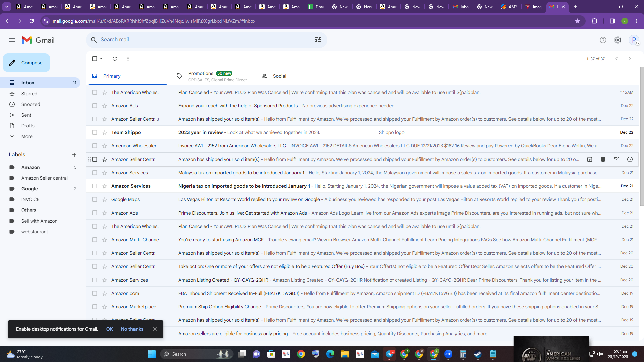Star the Google Maps email
The image size is (644, 362).
[105, 199]
